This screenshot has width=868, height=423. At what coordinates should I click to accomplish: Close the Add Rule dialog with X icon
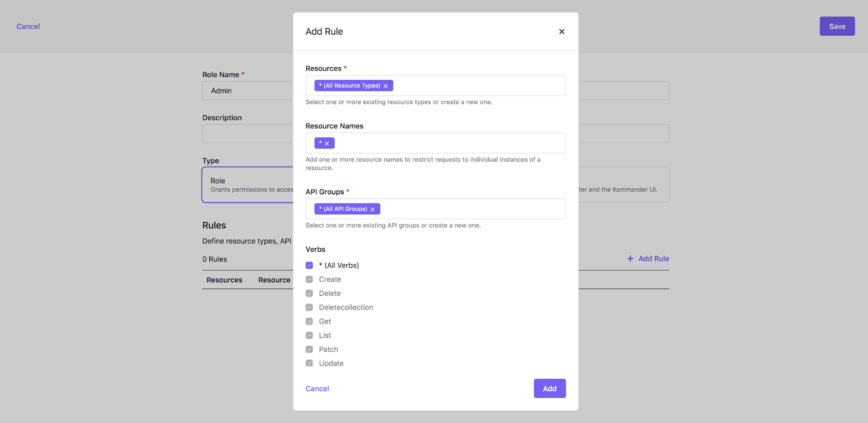(x=561, y=32)
